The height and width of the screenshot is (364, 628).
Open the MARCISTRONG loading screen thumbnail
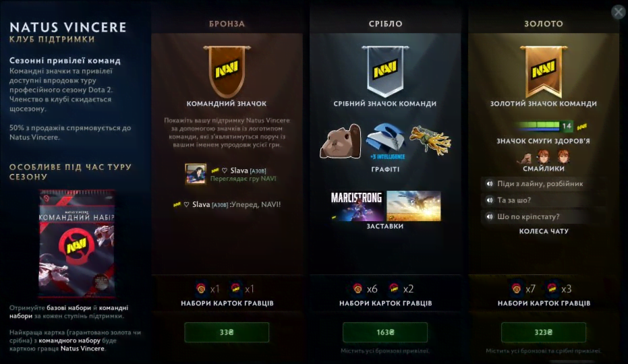point(357,206)
